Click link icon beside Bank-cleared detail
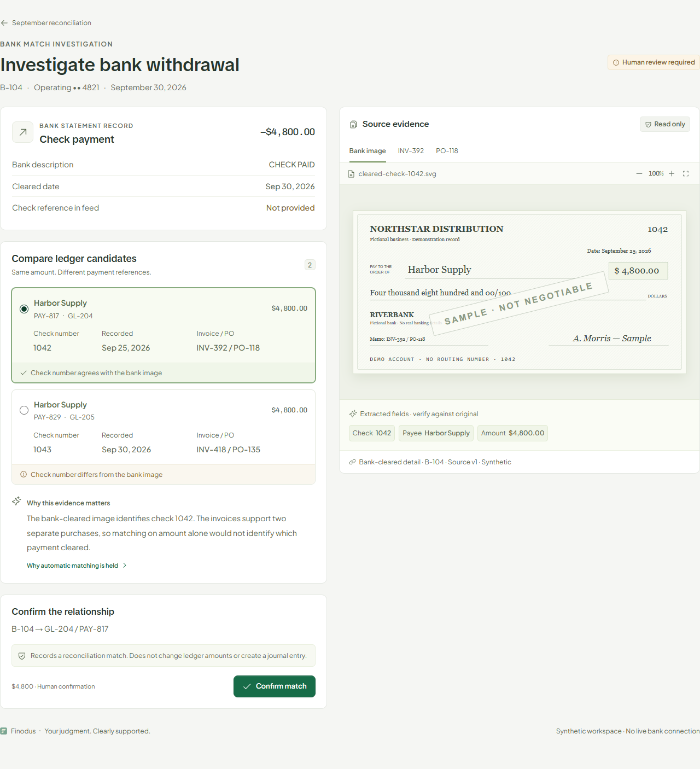This screenshot has height=769, width=700. tap(353, 462)
